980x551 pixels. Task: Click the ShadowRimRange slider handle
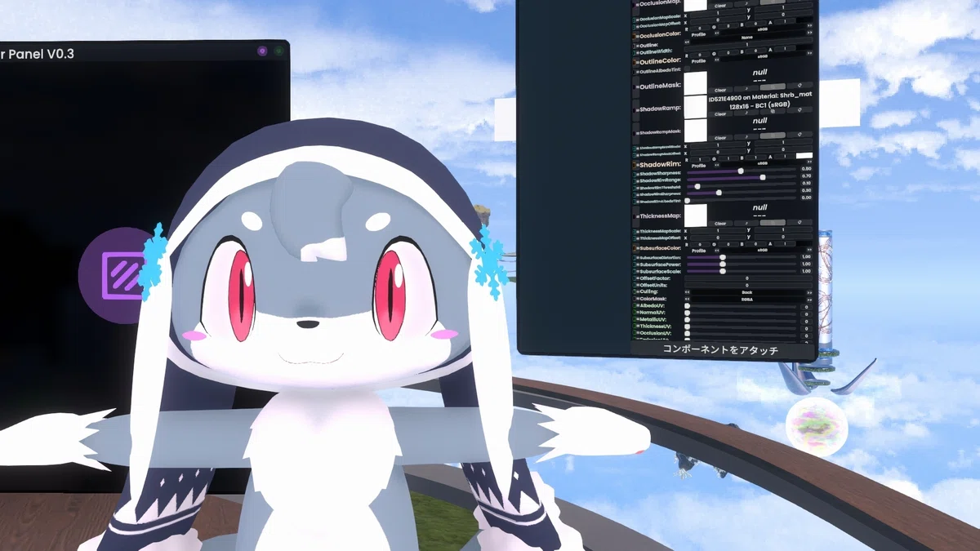(763, 177)
